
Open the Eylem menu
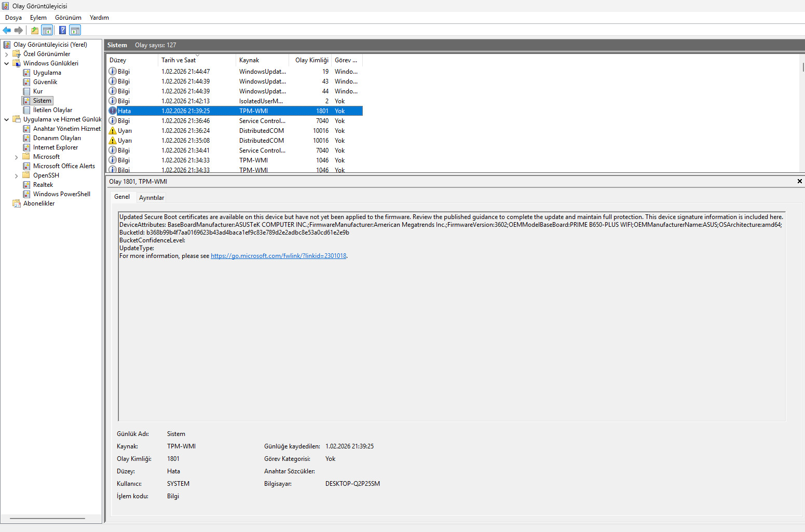(x=38, y=18)
